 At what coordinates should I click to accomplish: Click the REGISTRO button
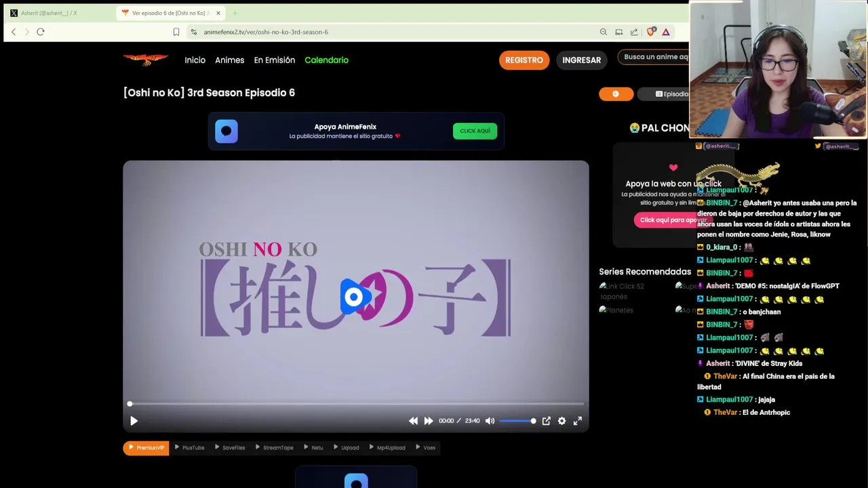(524, 60)
